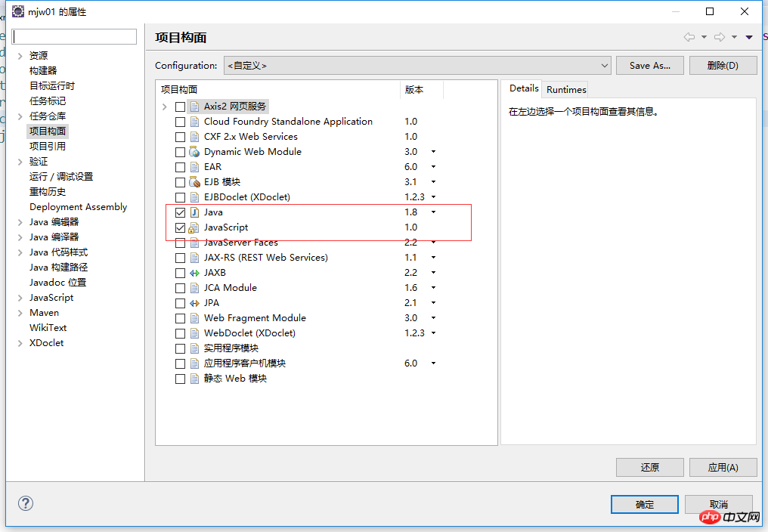Enable the Dynamic Web Module checkbox
The width and height of the screenshot is (768, 532).
click(x=180, y=153)
